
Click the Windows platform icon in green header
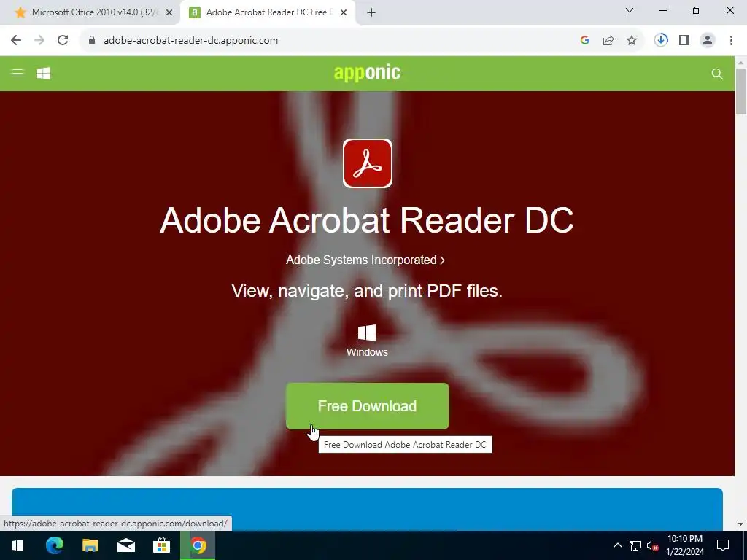point(44,74)
